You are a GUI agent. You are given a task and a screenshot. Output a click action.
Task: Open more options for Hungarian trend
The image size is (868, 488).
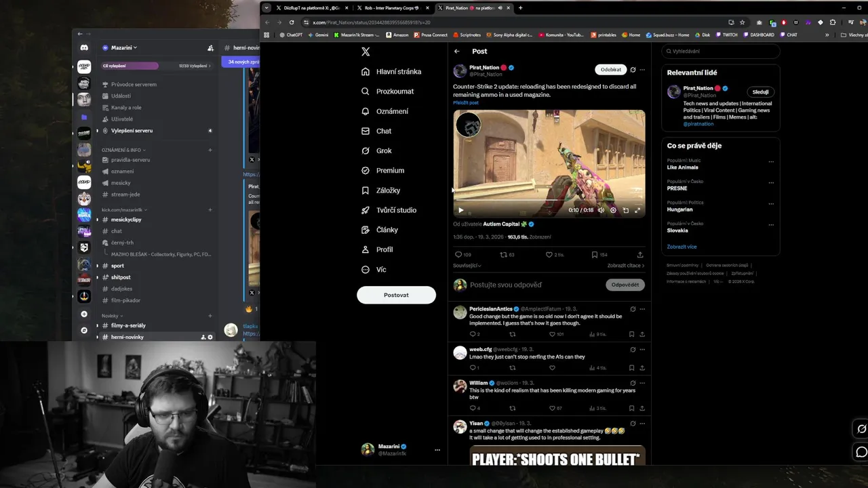tap(771, 203)
